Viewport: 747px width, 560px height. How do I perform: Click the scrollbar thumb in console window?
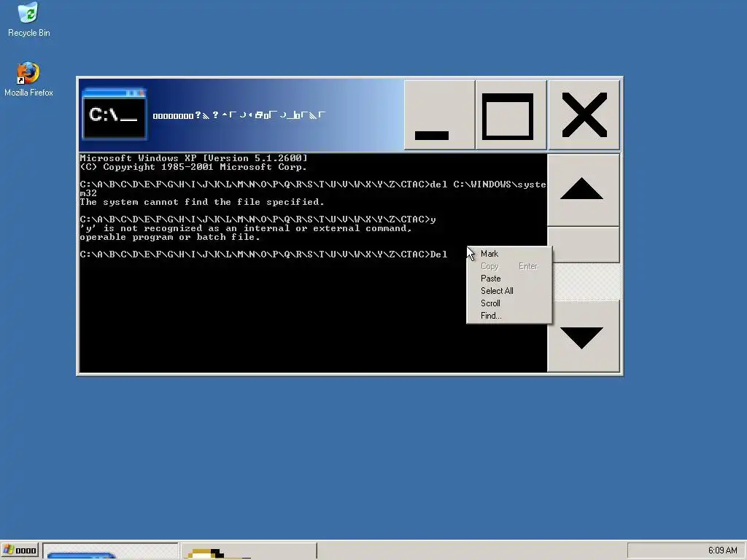pos(583,245)
